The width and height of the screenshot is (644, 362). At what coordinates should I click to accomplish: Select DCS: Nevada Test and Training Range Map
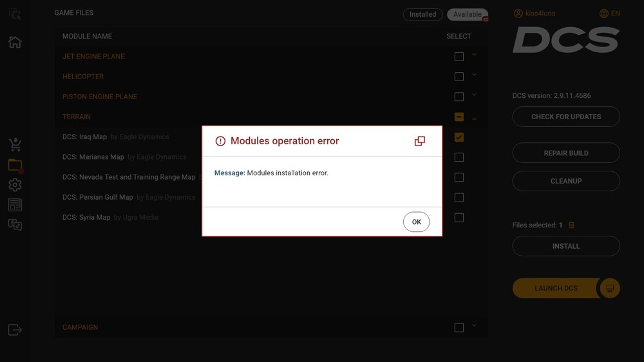pyautogui.click(x=129, y=177)
